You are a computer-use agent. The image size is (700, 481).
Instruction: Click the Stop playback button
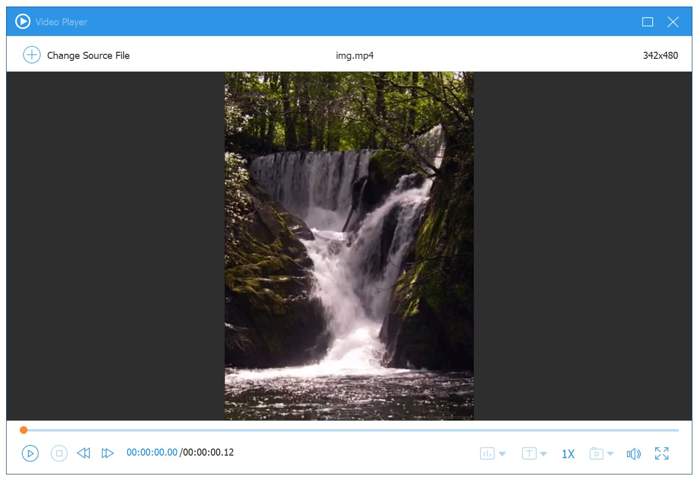coord(59,453)
